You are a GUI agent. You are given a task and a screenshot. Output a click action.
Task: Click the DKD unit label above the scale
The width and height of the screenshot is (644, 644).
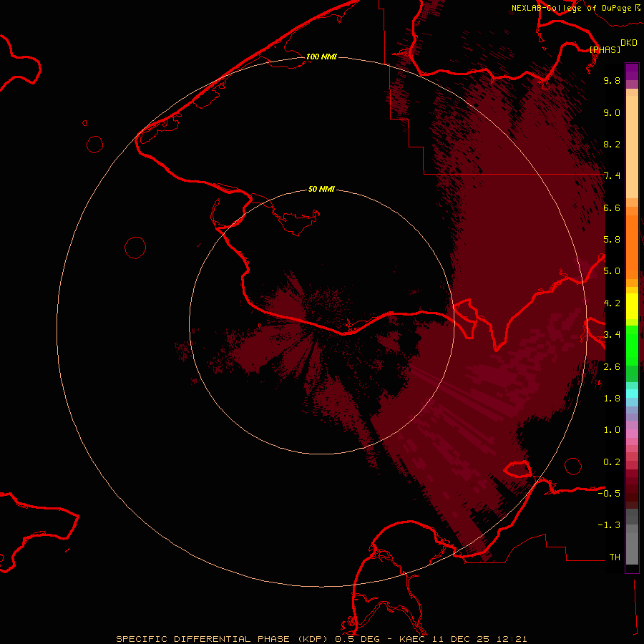click(628, 42)
